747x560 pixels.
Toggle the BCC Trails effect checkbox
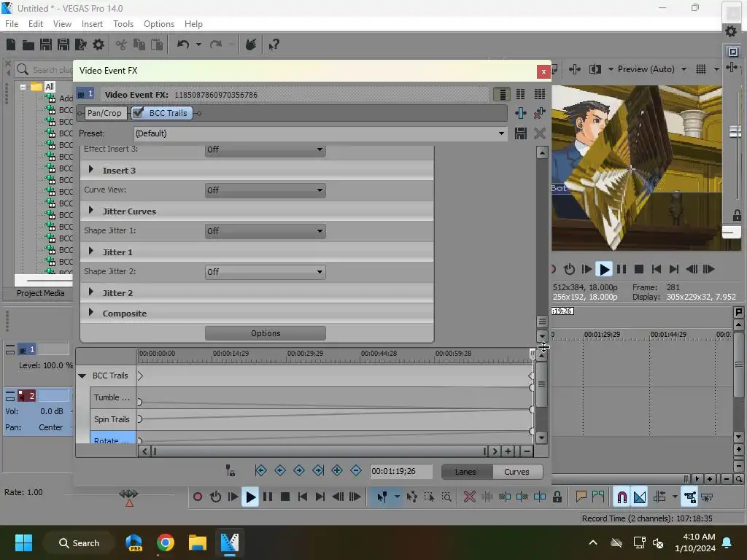pos(138,113)
